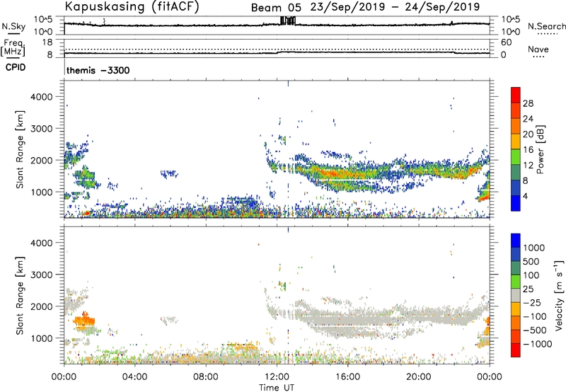Pick the yellow Velocity segment between -100 and -25
Screen dimensions: 566x392
pos(516,309)
